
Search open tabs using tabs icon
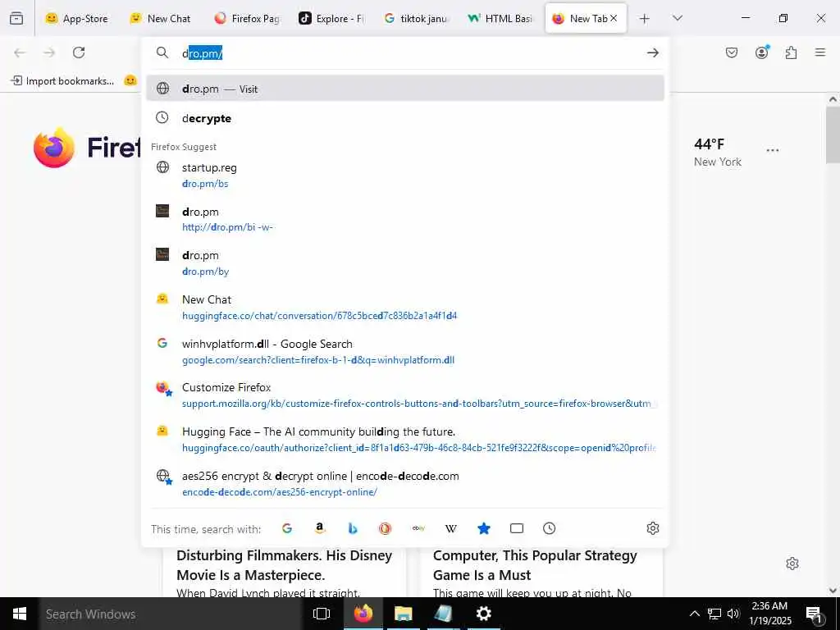[x=517, y=529]
